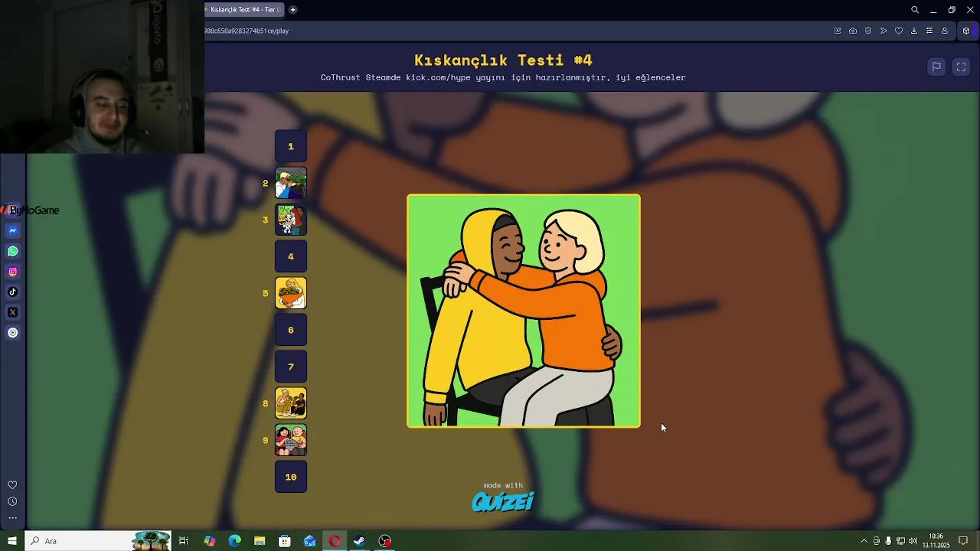
Task: Open the extensions cube icon
Action: point(966,31)
